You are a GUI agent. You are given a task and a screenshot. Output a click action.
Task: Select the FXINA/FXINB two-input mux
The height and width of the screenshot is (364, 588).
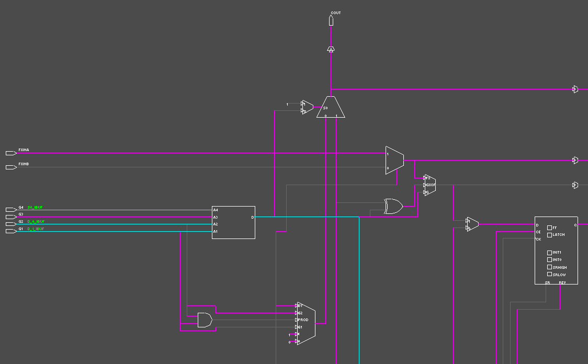click(394, 161)
